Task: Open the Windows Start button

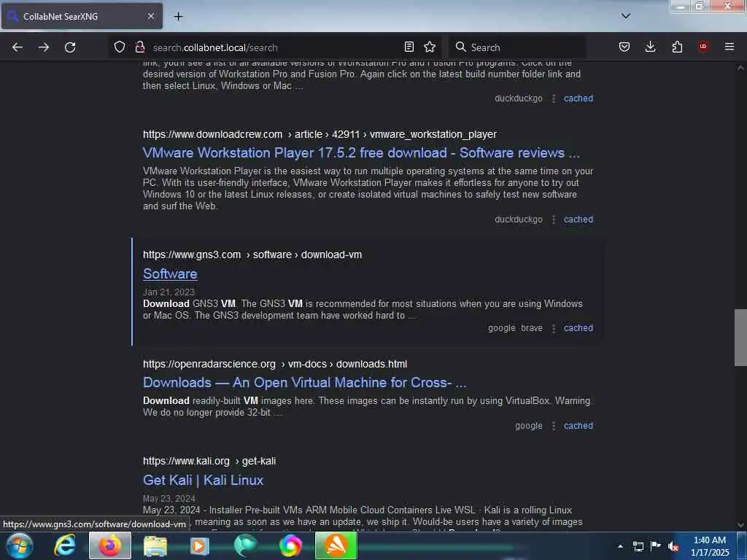Action: click(x=20, y=545)
